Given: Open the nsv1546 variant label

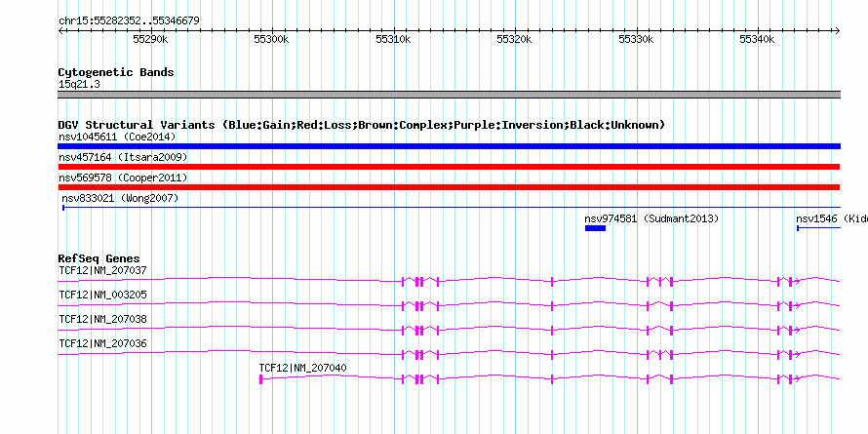Looking at the screenshot, I should [832, 218].
